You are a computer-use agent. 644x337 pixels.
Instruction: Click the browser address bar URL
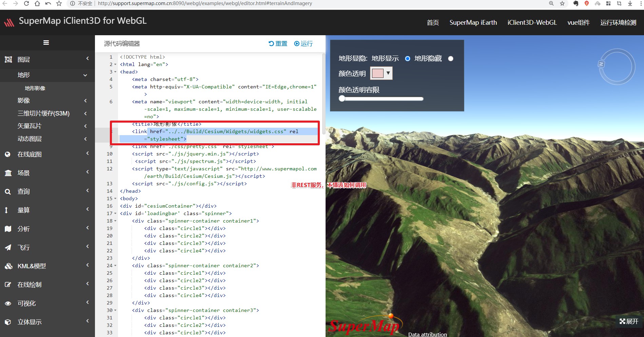click(205, 3)
